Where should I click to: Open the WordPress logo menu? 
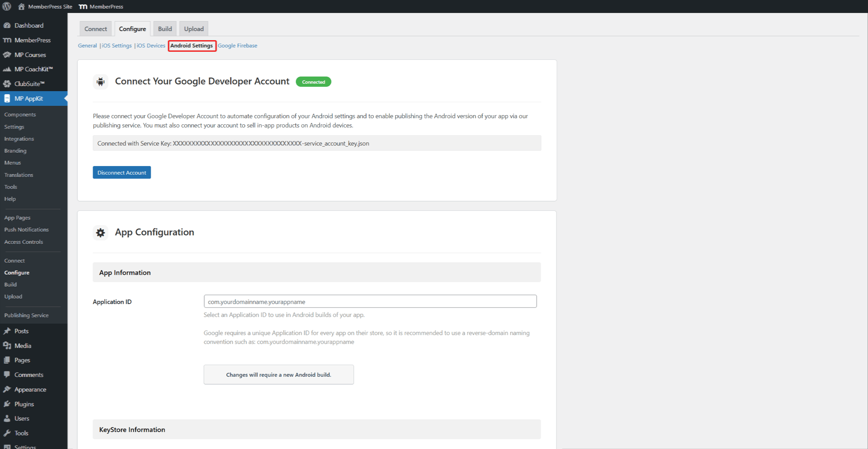coord(6,6)
